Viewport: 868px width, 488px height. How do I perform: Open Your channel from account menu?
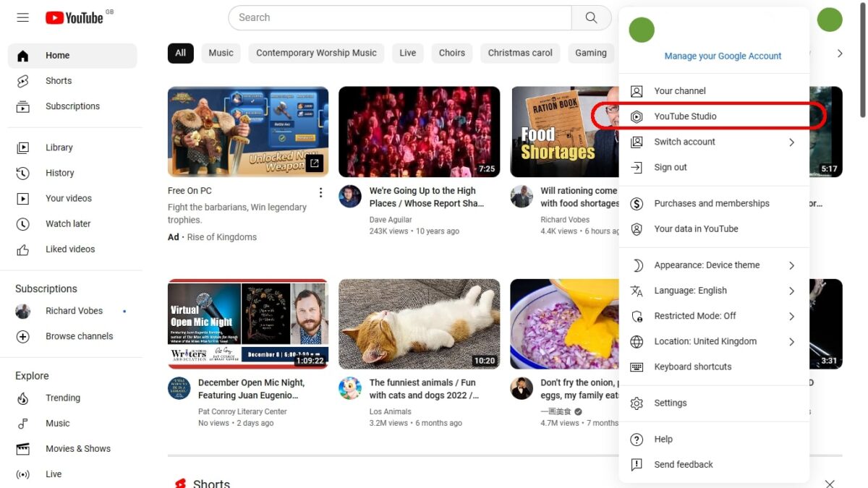point(714,91)
